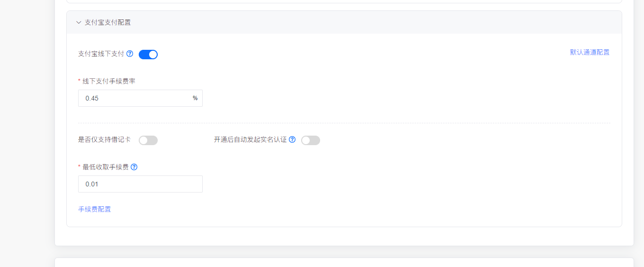Focus the 线下支付手续费率 field showing 0.45
The image size is (644, 267).
[x=135, y=98]
